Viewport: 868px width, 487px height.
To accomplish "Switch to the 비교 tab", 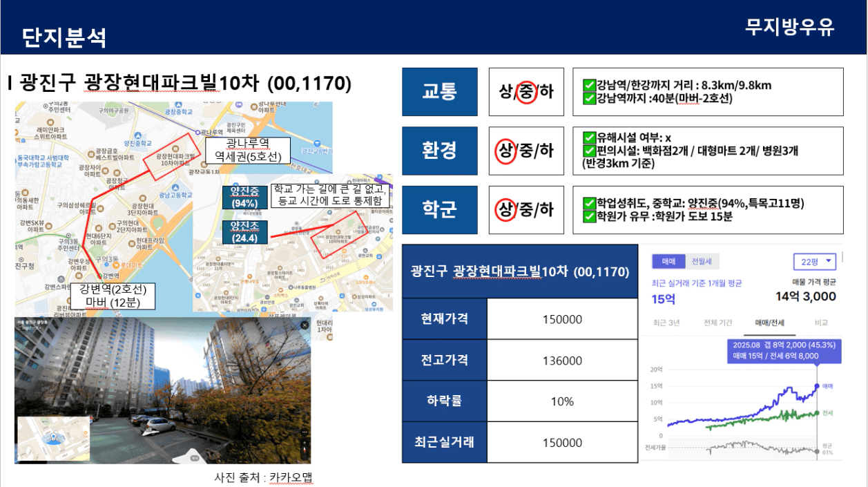I will tap(820, 323).
